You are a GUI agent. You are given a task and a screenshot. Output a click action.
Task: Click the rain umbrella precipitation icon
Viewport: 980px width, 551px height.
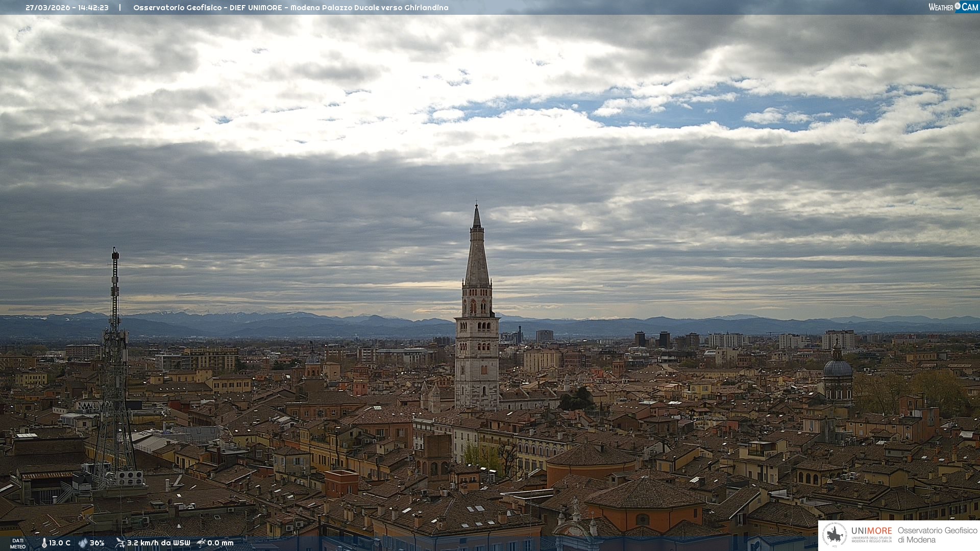tap(201, 543)
